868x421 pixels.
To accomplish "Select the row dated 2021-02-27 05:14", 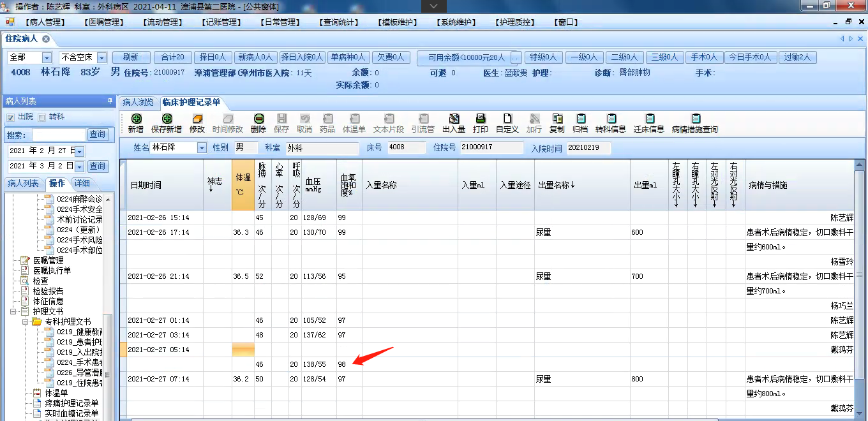I will [x=486, y=350].
